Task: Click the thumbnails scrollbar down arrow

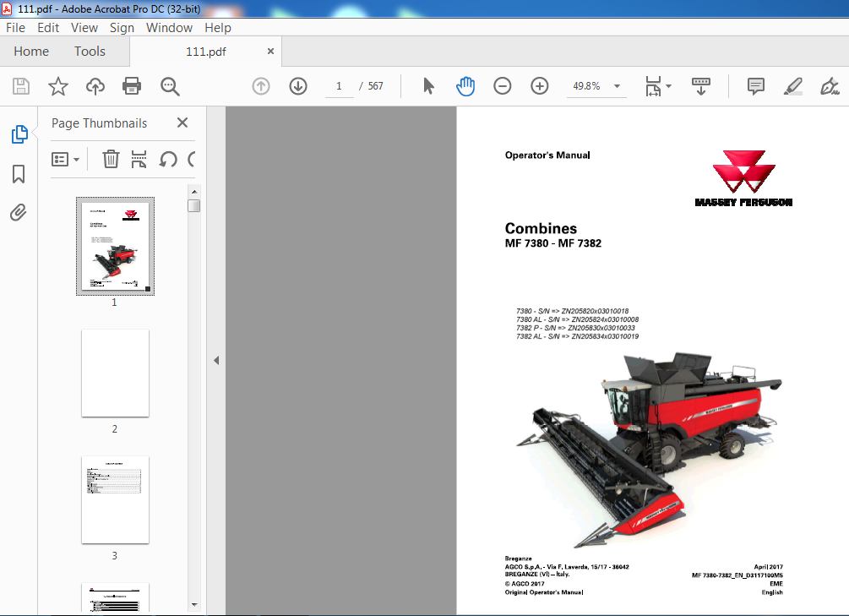Action: point(194,605)
